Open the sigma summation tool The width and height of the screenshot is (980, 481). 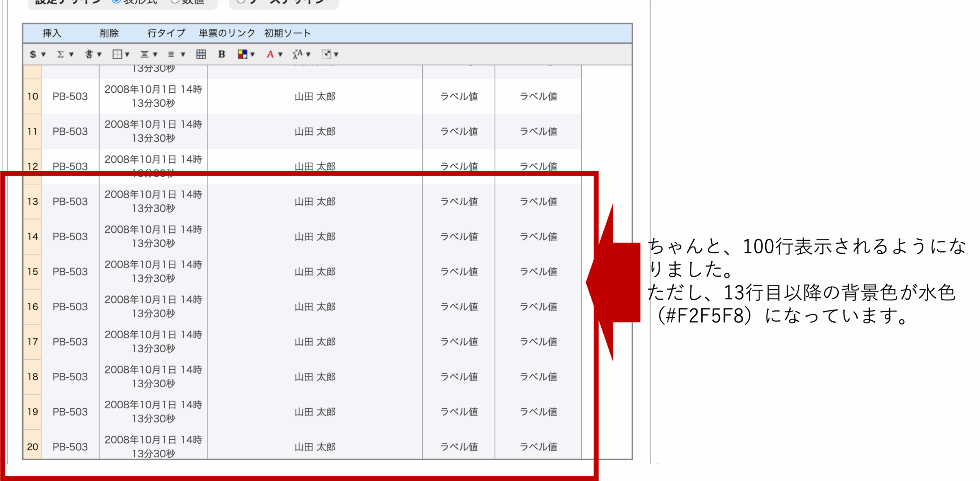(x=65, y=54)
